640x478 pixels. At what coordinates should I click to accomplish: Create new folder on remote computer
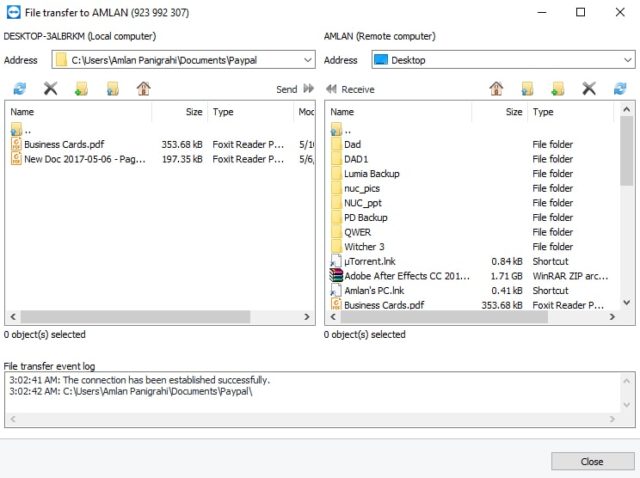(x=558, y=89)
